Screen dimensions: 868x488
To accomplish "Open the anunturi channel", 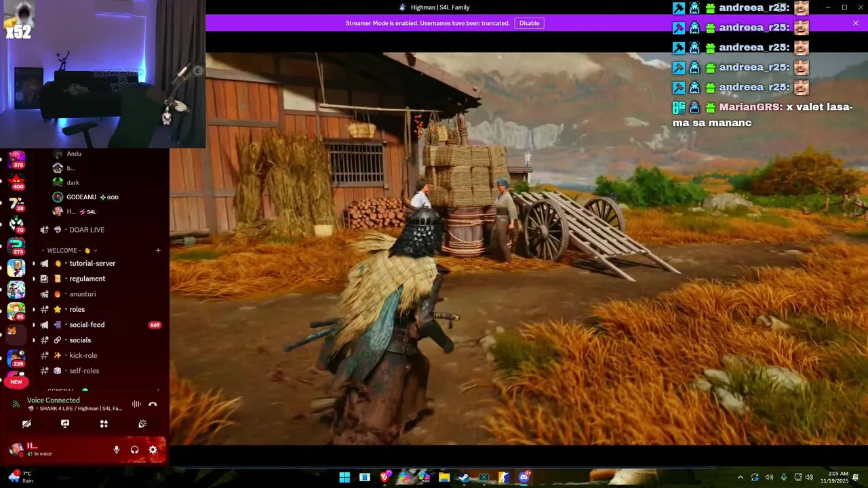I will click(98, 294).
